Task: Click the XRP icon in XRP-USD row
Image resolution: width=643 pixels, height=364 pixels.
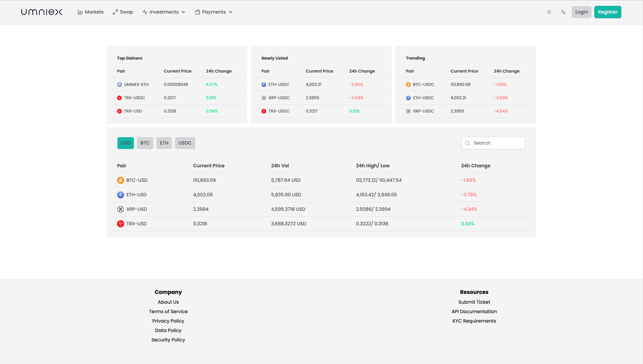Action: [x=121, y=209]
